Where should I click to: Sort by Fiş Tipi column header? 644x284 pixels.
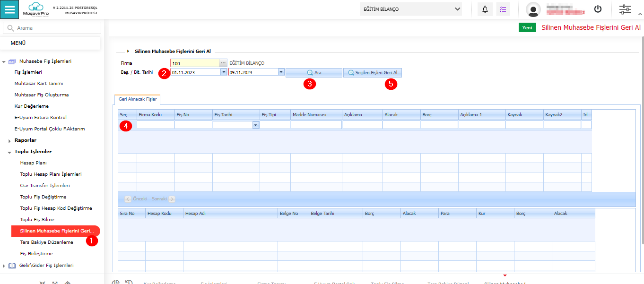coord(275,114)
